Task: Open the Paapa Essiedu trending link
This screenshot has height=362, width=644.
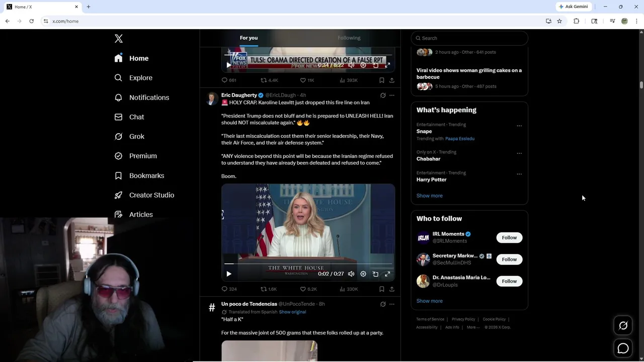Action: point(460,139)
